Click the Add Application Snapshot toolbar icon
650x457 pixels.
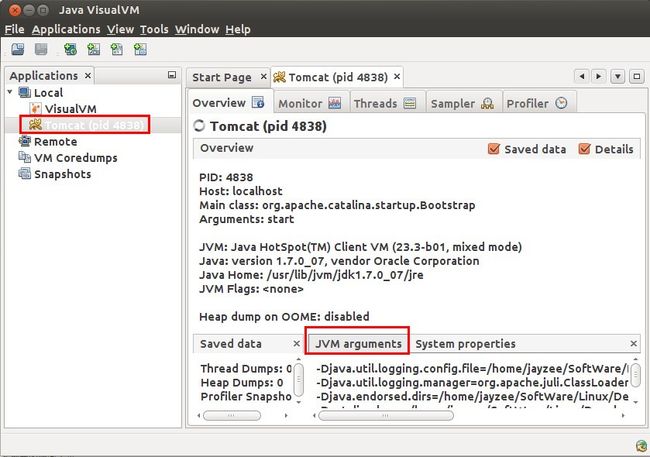tap(140, 49)
